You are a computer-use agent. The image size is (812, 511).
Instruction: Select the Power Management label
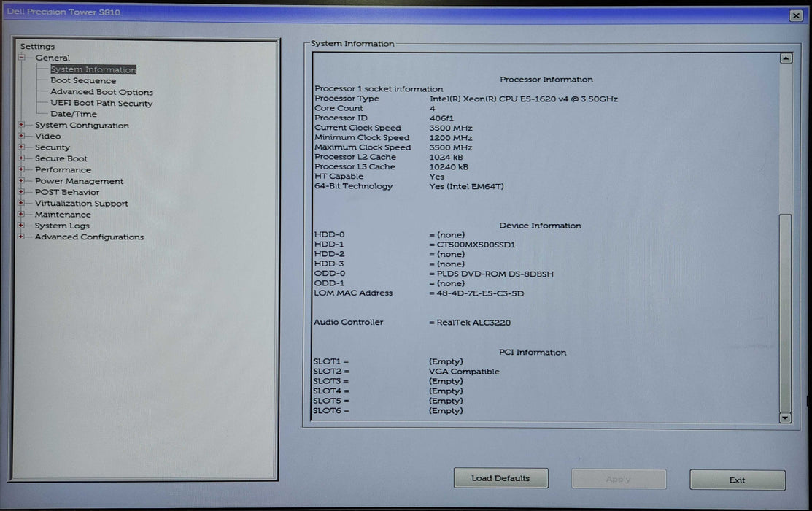coord(80,181)
